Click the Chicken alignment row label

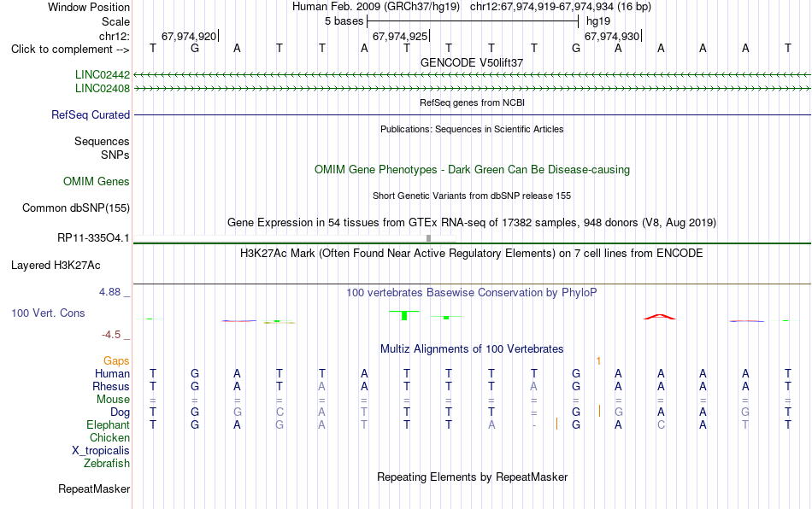pos(109,437)
